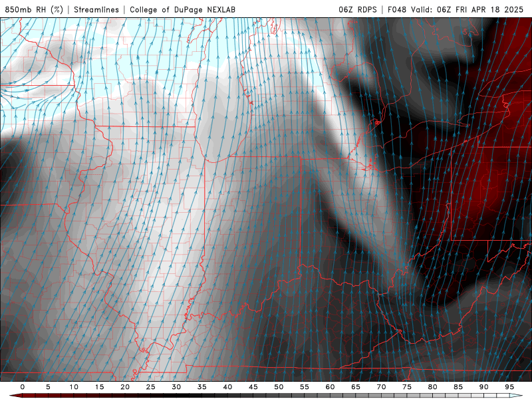The image size is (532, 399).
Task: Click the '50' value on color scale
Action: coord(279,387)
